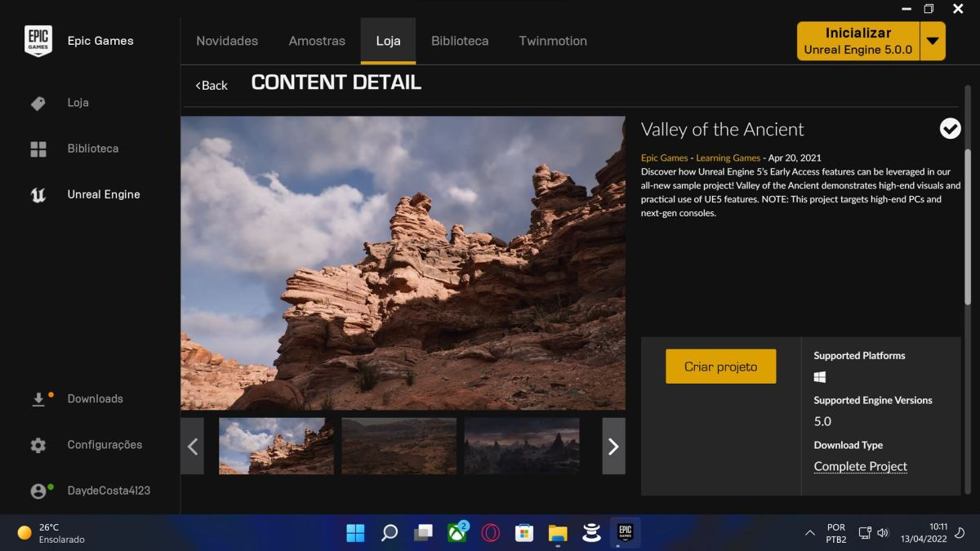Switch to the Amostras tab
The width and height of the screenshot is (980, 551).
(317, 41)
